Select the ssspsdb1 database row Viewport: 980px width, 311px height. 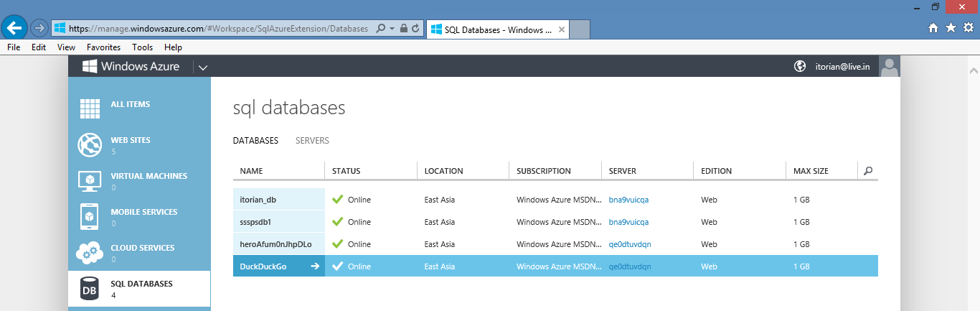point(555,222)
